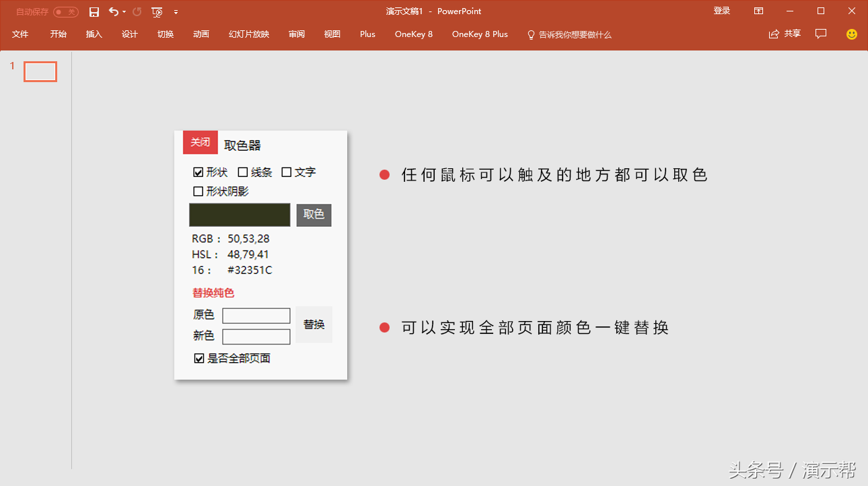Toggle the 自动保存 switch
868x486 pixels.
point(66,12)
